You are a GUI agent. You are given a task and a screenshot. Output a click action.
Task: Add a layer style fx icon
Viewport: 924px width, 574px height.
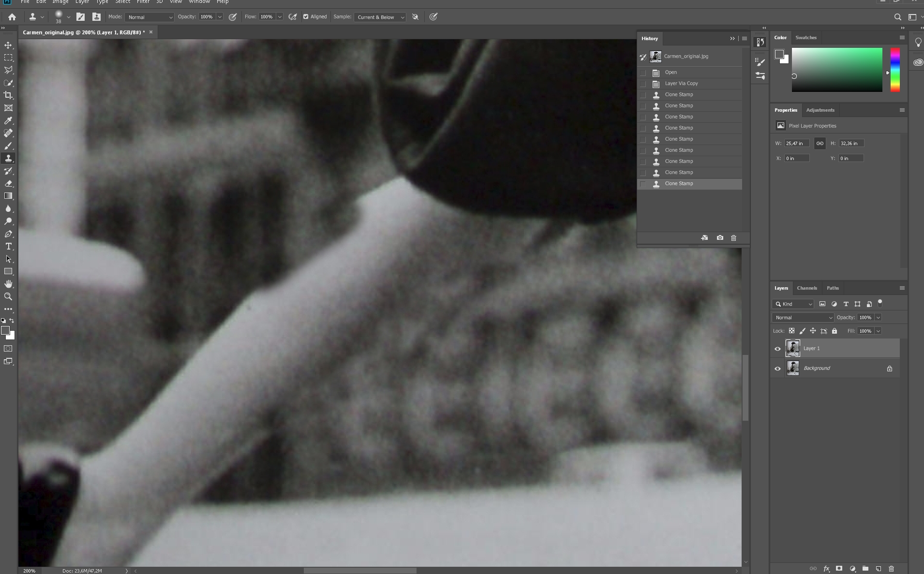(x=826, y=569)
